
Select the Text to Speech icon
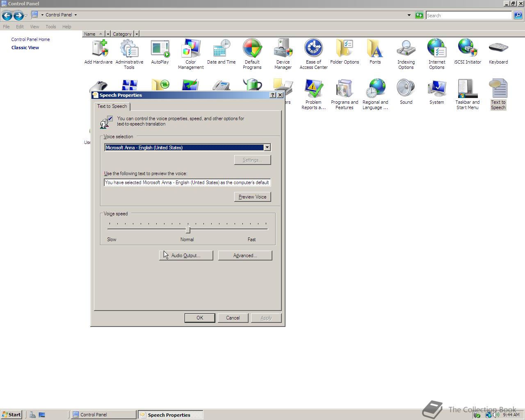coord(498,94)
